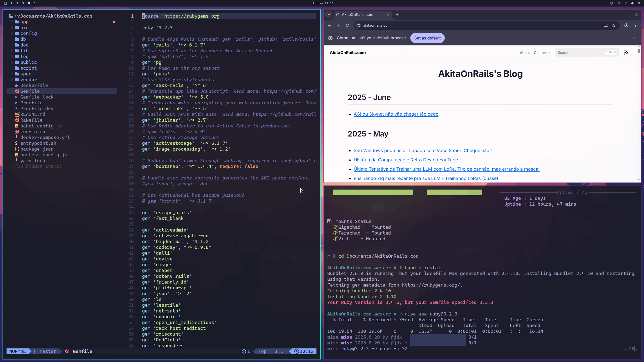
Task: Click the back arrow in Chromium
Action: click(329, 25)
